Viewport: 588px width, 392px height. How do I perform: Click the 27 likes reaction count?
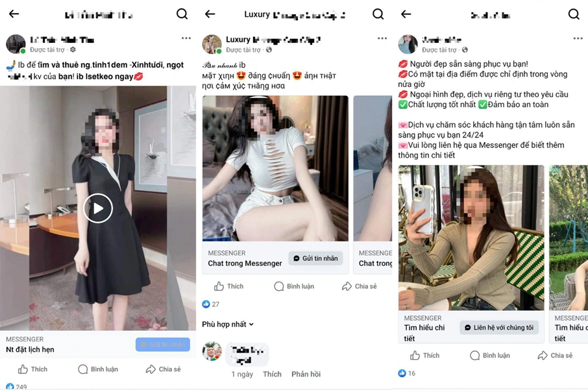coord(211,304)
